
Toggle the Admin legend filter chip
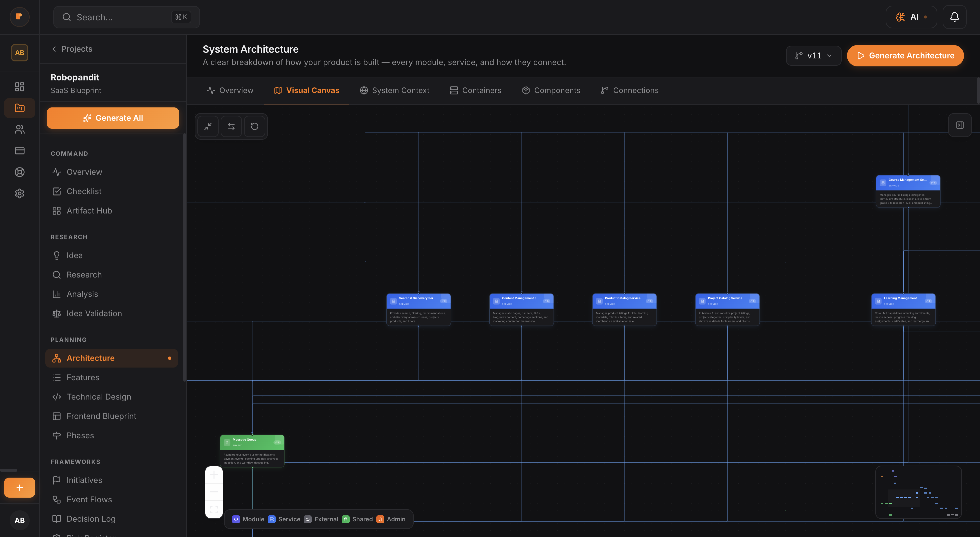391,519
